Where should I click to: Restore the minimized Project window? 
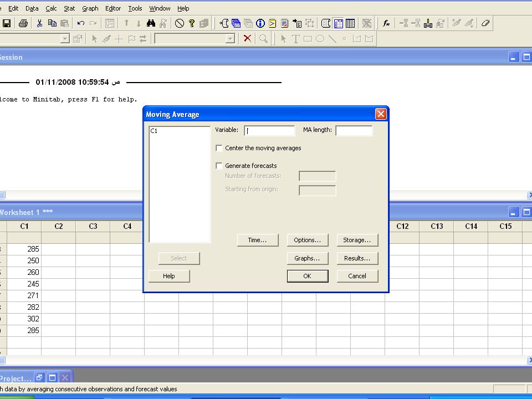pyautogui.click(x=40, y=377)
